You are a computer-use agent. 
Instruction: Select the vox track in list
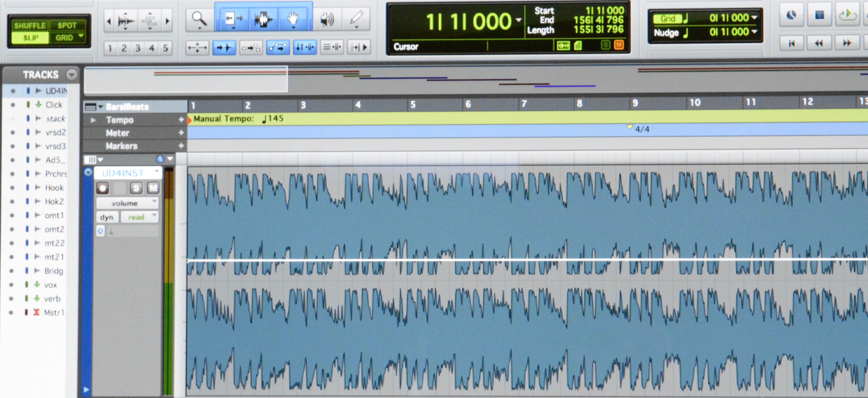click(51, 285)
